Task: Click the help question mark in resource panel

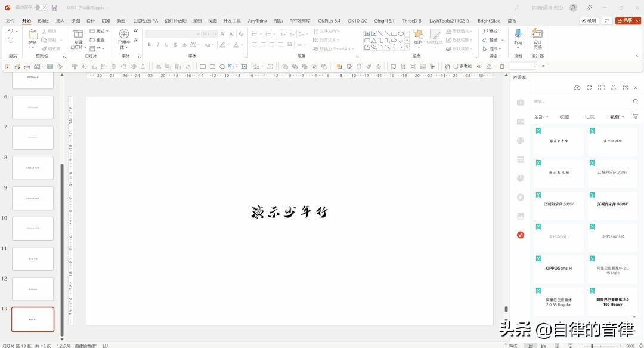Action: click(x=625, y=88)
